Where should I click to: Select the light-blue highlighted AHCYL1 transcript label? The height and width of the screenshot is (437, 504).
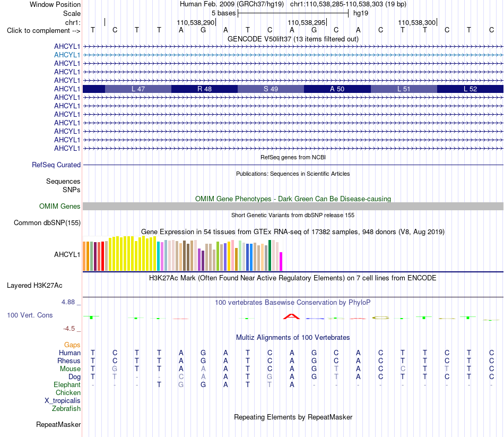click(67, 55)
